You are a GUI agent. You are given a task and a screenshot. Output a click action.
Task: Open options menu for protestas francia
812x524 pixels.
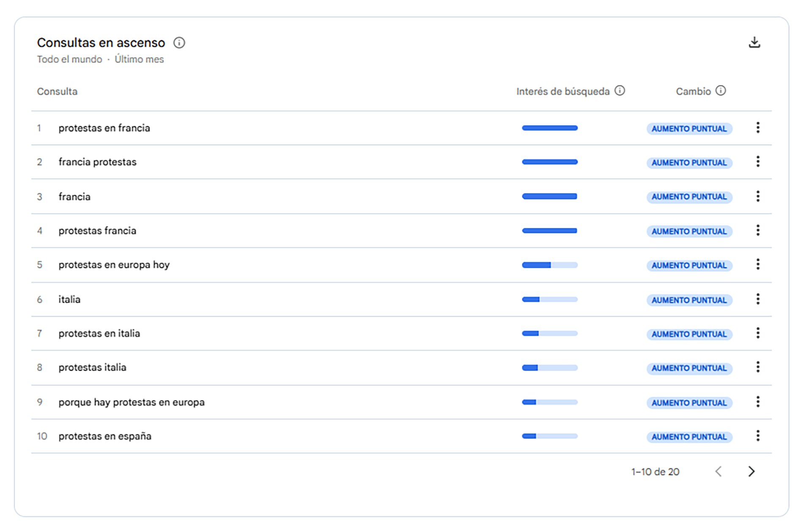(757, 230)
